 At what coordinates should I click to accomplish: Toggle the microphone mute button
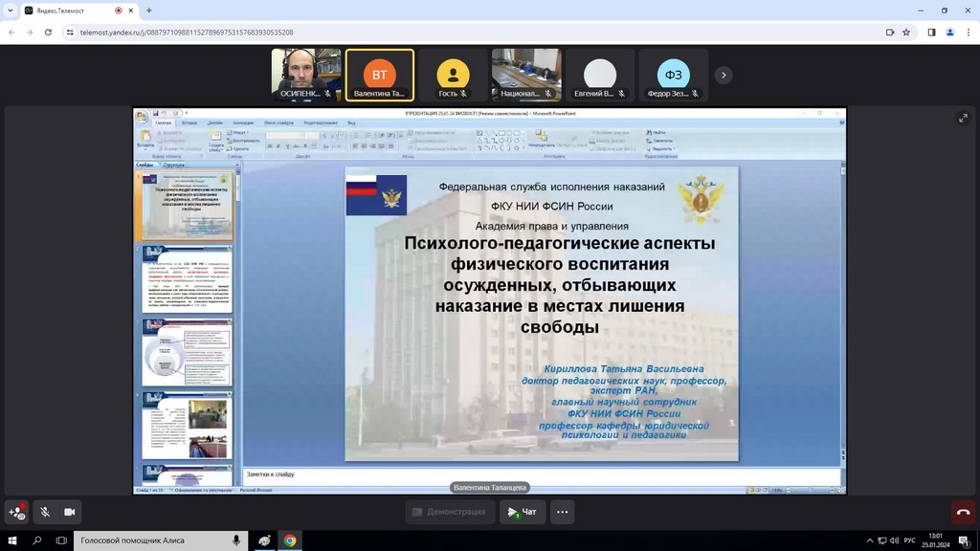[44, 512]
